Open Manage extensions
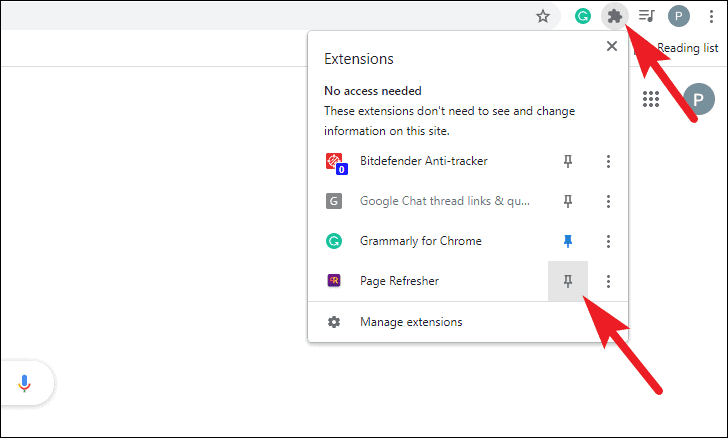This screenshot has height=438, width=728. coord(468,322)
